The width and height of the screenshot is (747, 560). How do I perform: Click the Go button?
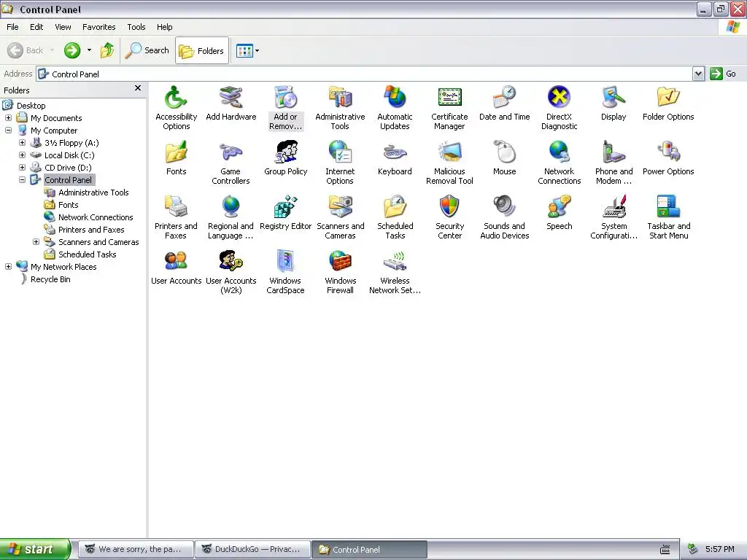(x=723, y=74)
